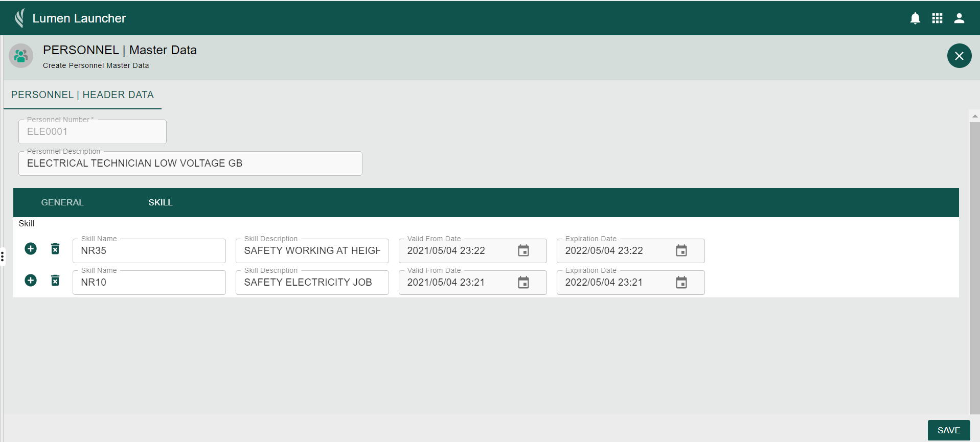Click the Personnel Number field ELE0001

click(x=93, y=132)
